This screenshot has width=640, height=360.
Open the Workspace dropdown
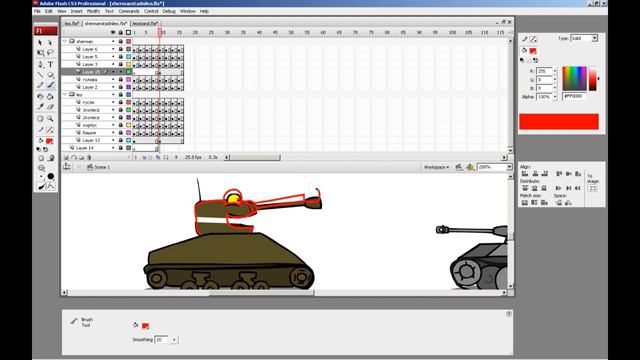coord(436,167)
